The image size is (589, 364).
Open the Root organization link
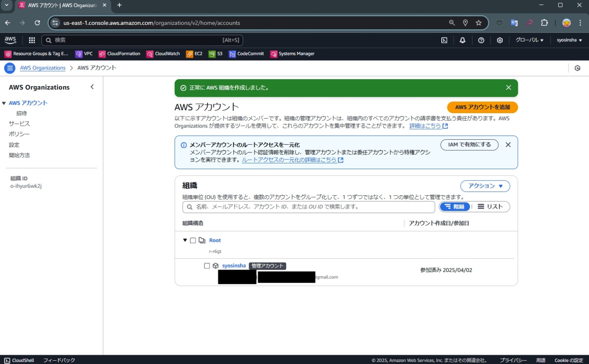click(x=215, y=240)
